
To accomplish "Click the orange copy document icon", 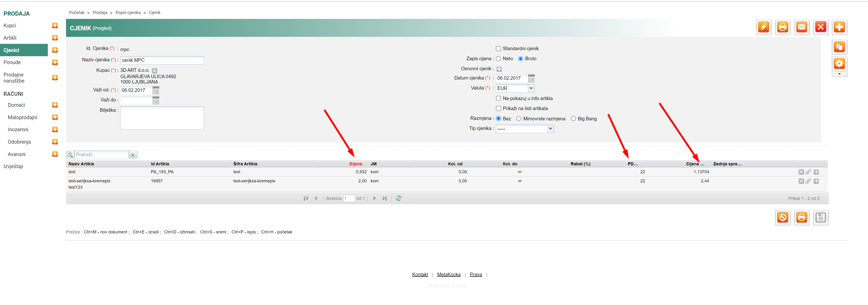I will click(x=839, y=47).
